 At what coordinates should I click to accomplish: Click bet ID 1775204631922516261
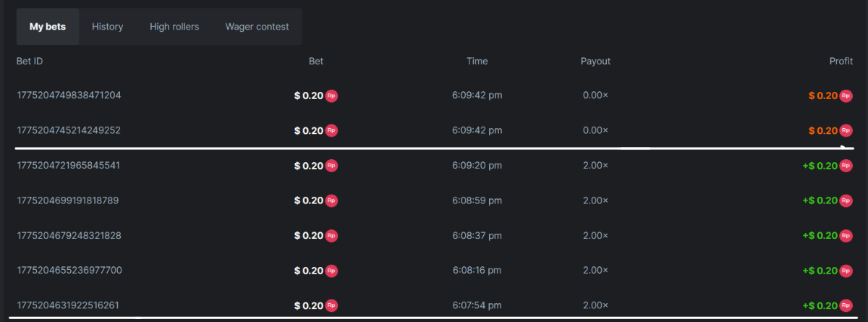pyautogui.click(x=68, y=305)
